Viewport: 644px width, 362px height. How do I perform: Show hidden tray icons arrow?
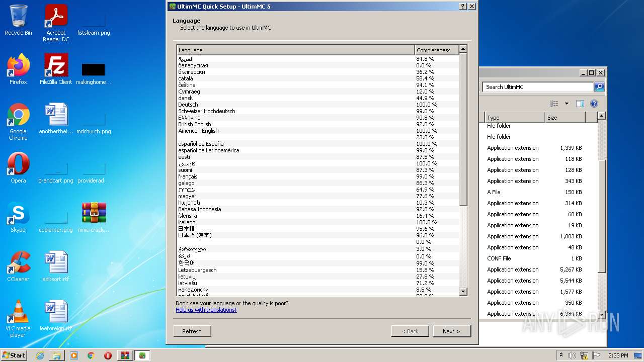(x=561, y=355)
